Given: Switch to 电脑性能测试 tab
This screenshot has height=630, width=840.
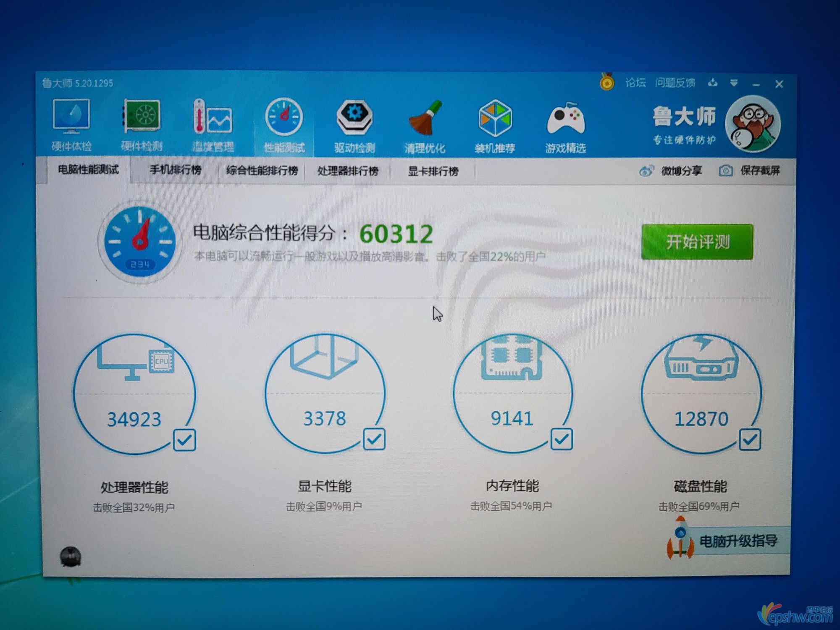Looking at the screenshot, I should pos(88,170).
